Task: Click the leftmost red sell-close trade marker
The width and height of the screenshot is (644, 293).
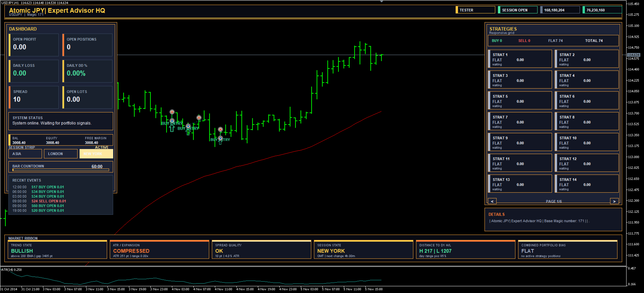Action: 172,112
